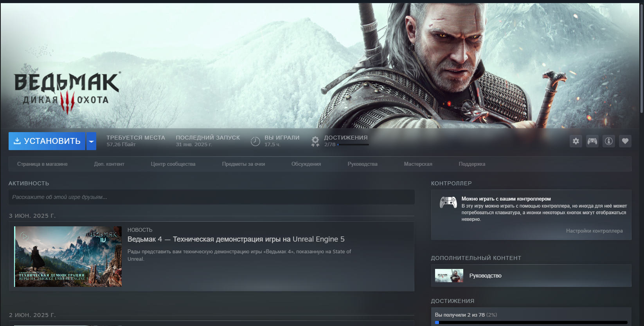Click the news description starting Рады представить
Image resolution: width=644 pixels, height=326 pixels.
tap(239, 255)
